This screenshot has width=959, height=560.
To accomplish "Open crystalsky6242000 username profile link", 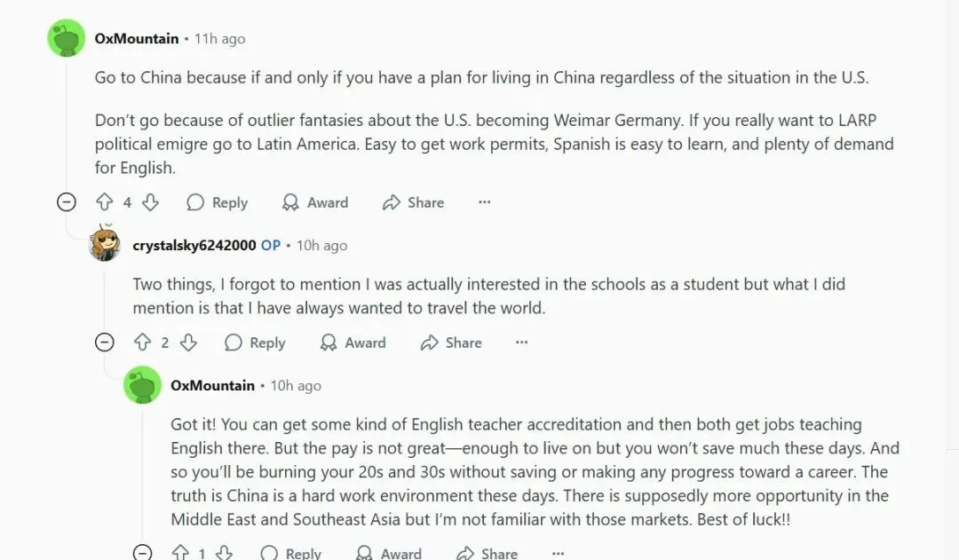I will 194,246.
